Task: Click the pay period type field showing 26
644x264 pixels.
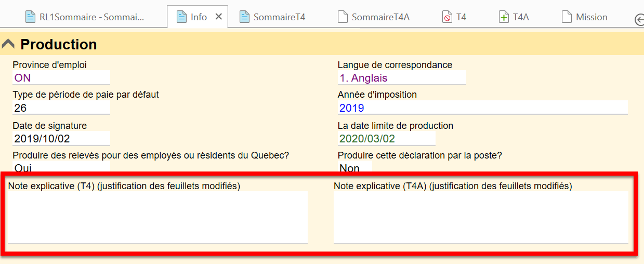Action: point(61,108)
